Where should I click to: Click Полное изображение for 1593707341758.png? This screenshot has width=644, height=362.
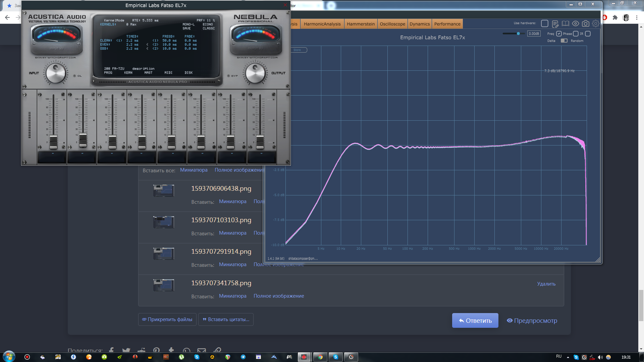click(279, 296)
